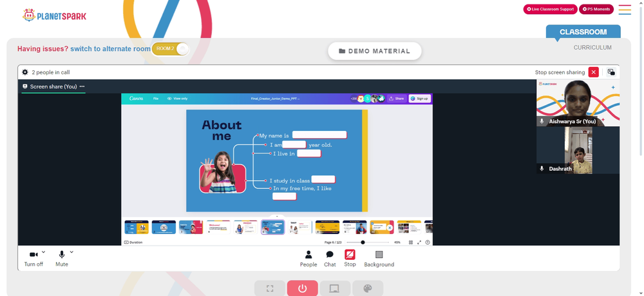Click the red power end-class button
The width and height of the screenshot is (644, 296).
click(x=302, y=288)
